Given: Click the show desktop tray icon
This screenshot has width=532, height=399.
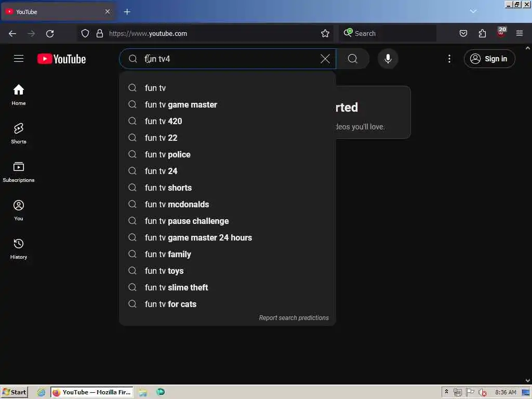Looking at the screenshot, I should 526,392.
